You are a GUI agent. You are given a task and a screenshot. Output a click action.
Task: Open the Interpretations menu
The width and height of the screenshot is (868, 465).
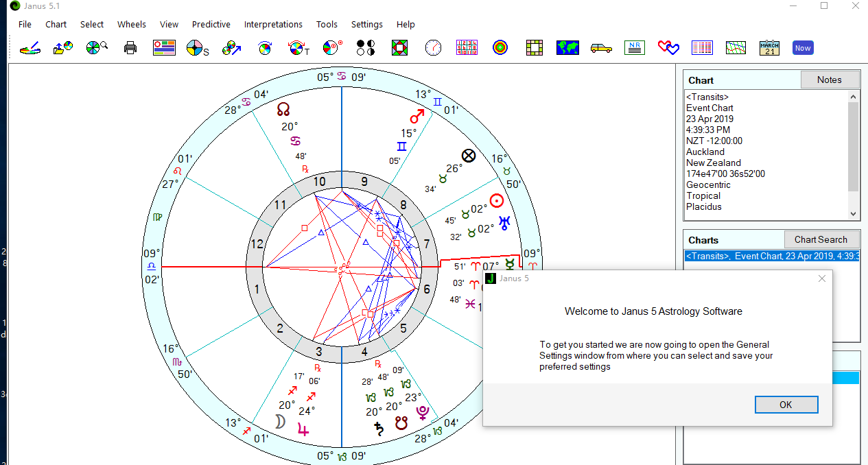(273, 24)
